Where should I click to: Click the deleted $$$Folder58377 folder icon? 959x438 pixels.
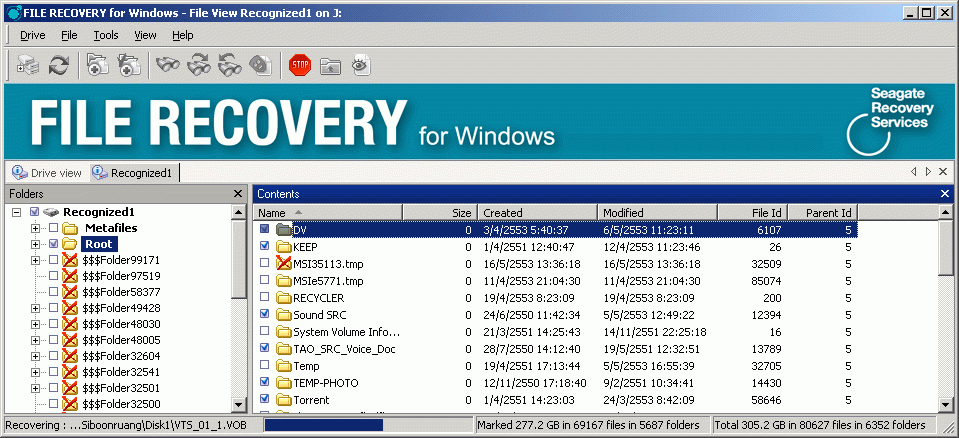coord(70,292)
